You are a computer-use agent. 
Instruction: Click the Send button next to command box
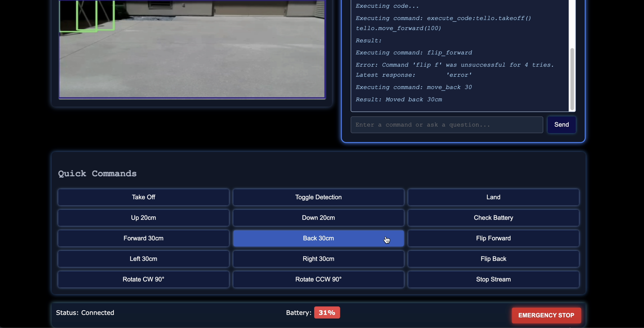tap(561, 124)
